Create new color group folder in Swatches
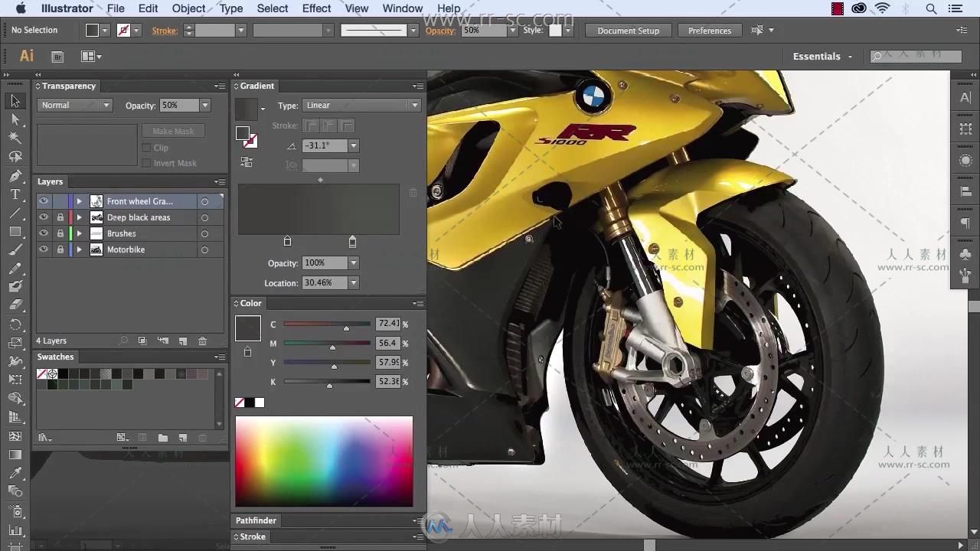The width and height of the screenshot is (980, 551). coord(162,438)
